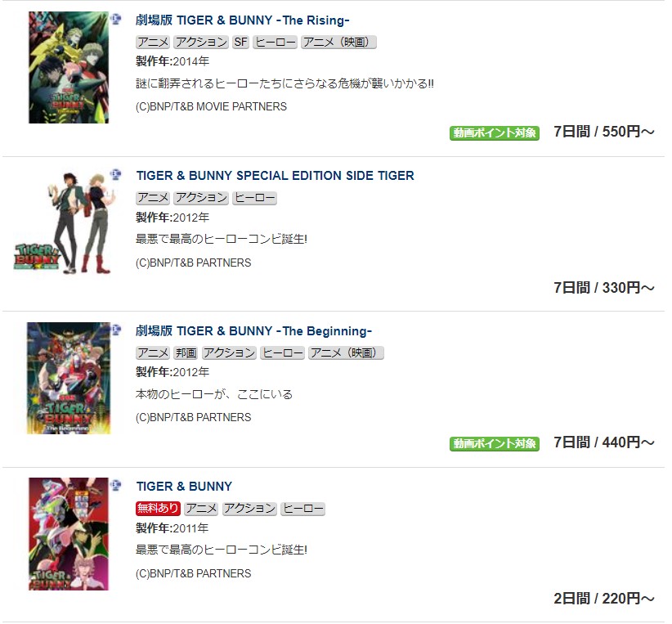View SIDE TIGER character art thumbnail
This screenshot has width=672, height=624.
pos(63,222)
